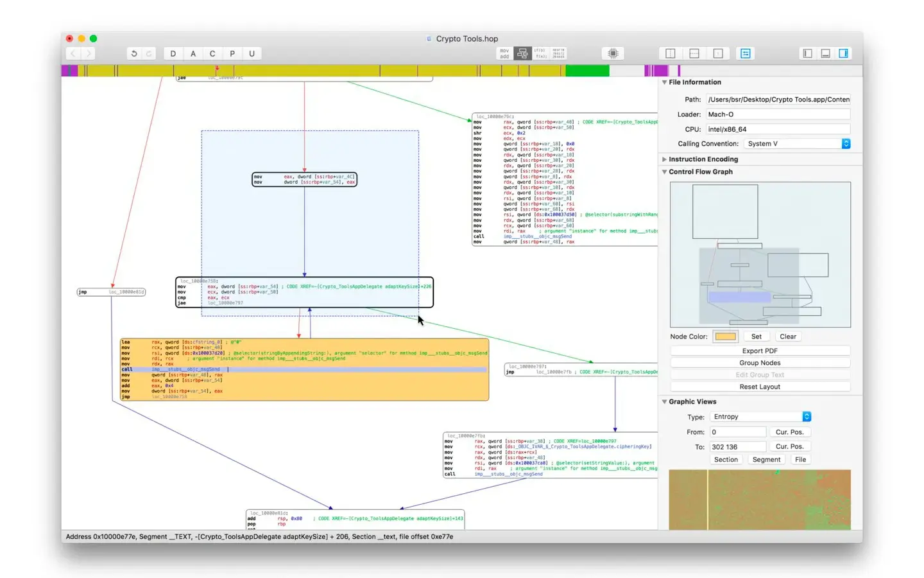The height and width of the screenshot is (578, 924).
Task: Mark selection as Data with D
Action: click(173, 54)
